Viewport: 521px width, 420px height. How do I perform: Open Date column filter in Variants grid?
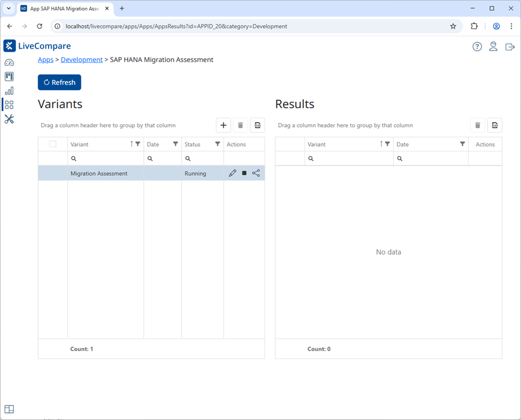point(175,144)
